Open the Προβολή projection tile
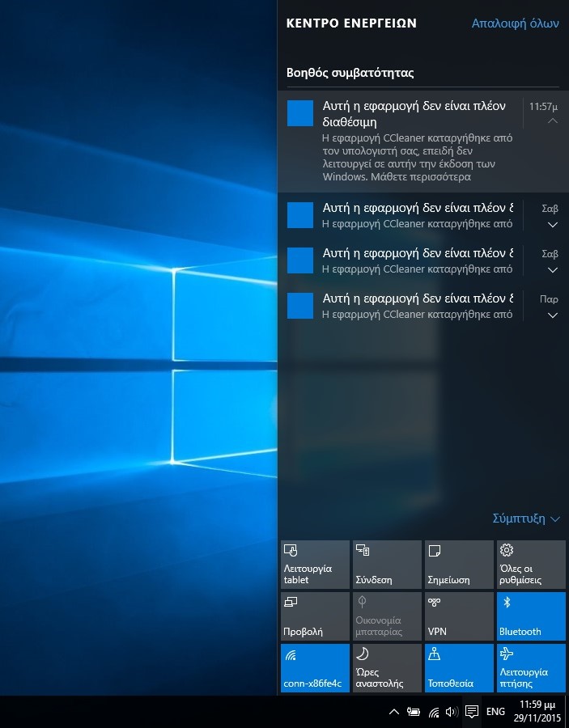This screenshot has width=569, height=728. 315,616
